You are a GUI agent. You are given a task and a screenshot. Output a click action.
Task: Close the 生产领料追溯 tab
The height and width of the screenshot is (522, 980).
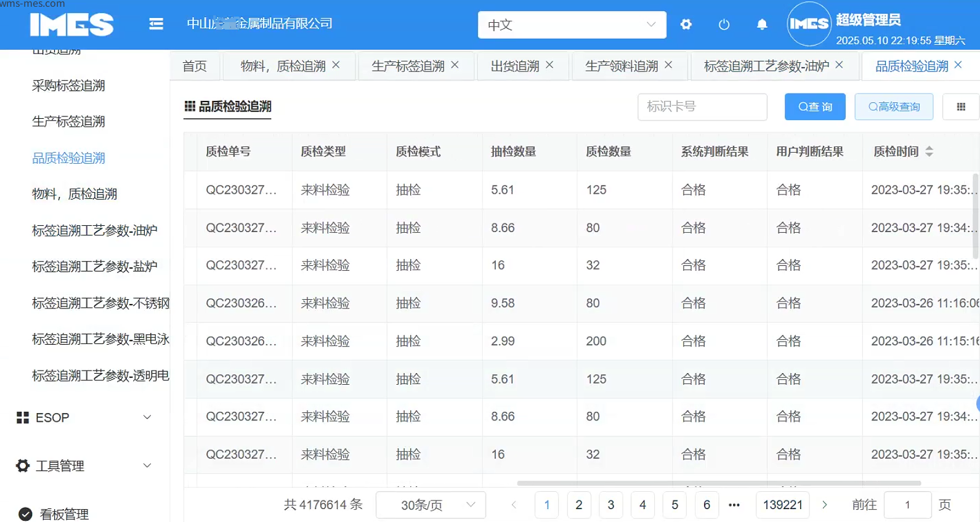tap(668, 65)
